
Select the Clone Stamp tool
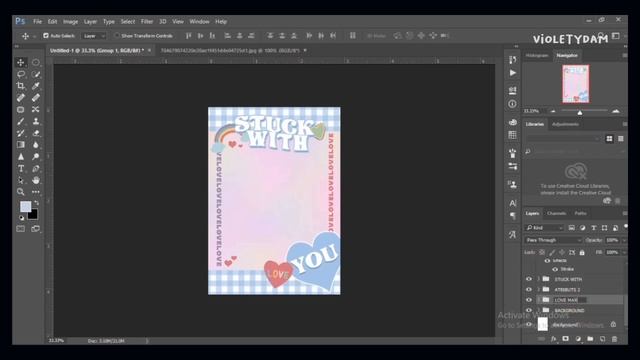point(36,121)
